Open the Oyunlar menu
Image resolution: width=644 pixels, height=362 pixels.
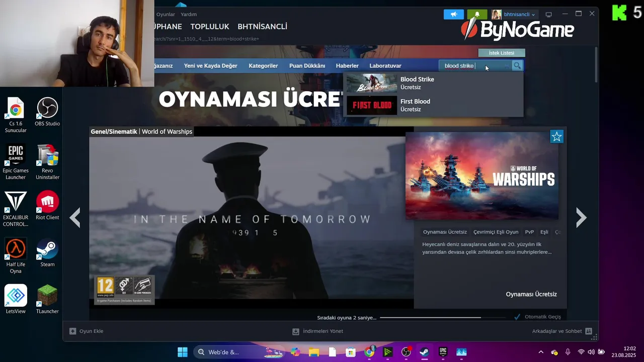point(166,14)
